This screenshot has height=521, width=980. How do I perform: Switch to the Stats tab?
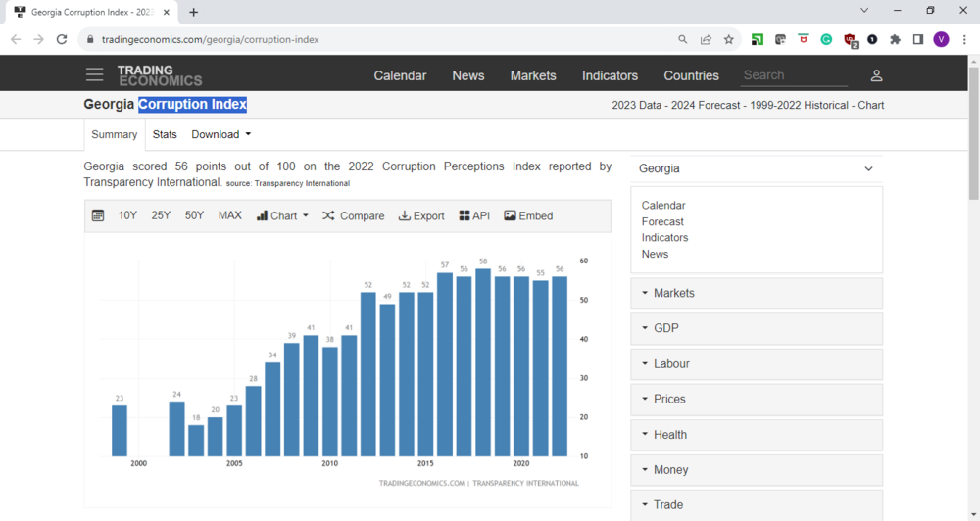(x=165, y=134)
